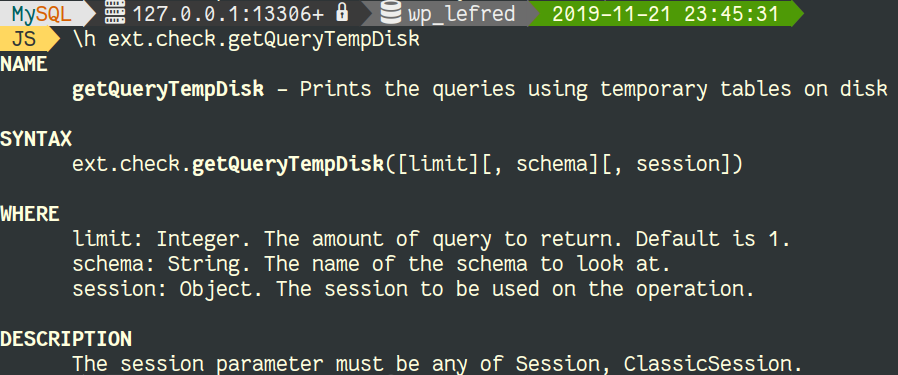Click the padlock SSL icon
Screen dimensions: 898x375
342,11
